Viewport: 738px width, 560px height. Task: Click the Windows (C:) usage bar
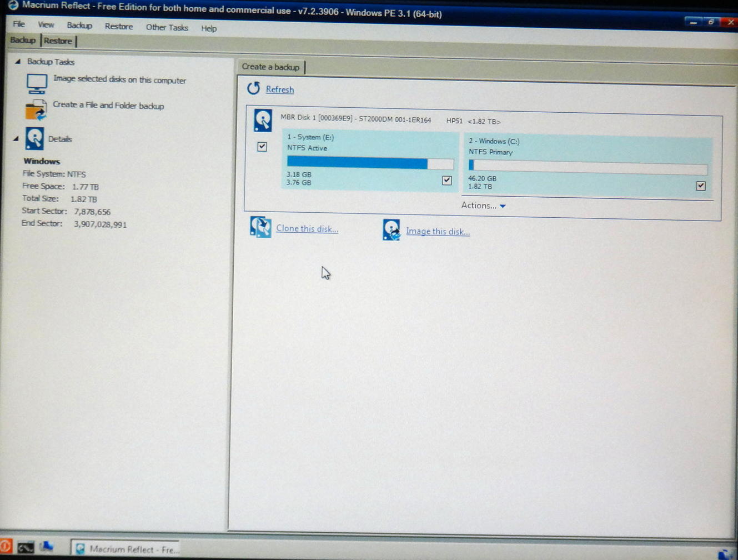(588, 166)
